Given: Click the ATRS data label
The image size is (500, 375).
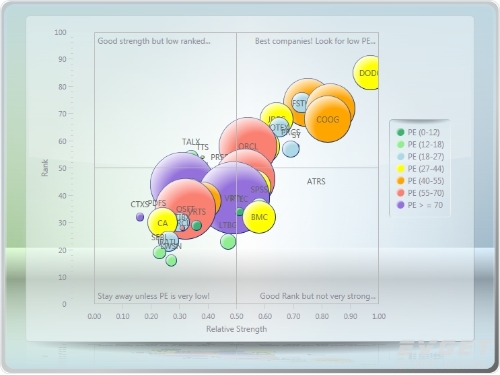Looking at the screenshot, I should point(316,181).
